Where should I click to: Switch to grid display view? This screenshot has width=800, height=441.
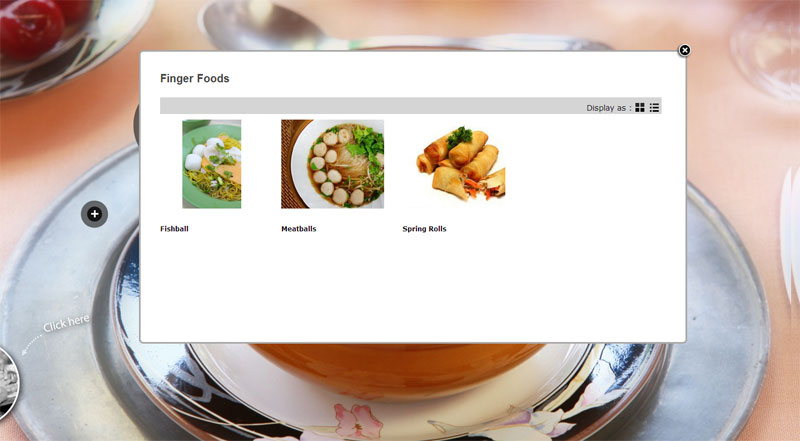click(640, 108)
